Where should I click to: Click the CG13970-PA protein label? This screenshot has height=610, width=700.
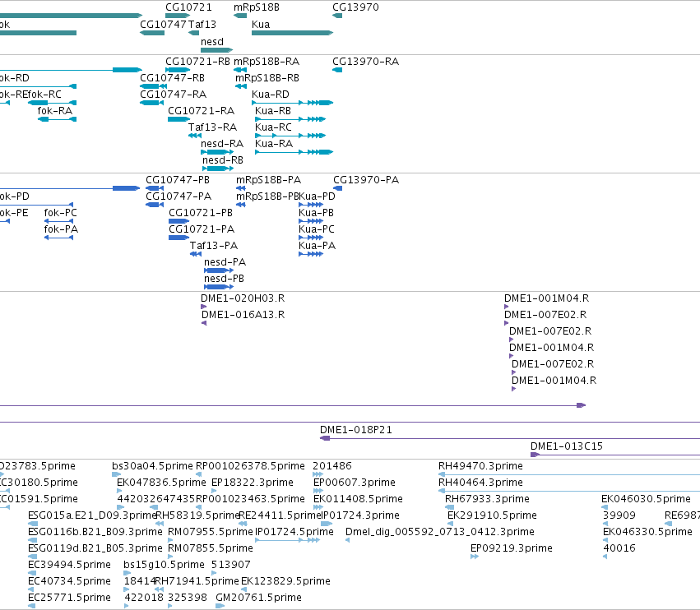click(x=366, y=180)
